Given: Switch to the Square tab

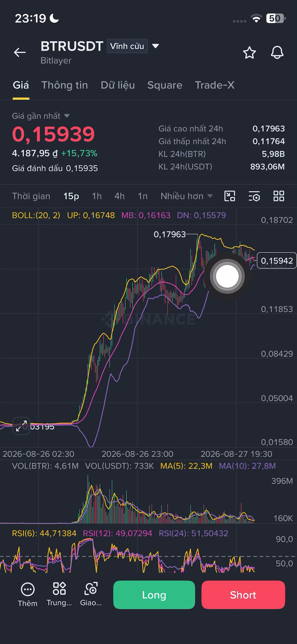Looking at the screenshot, I should [x=165, y=85].
